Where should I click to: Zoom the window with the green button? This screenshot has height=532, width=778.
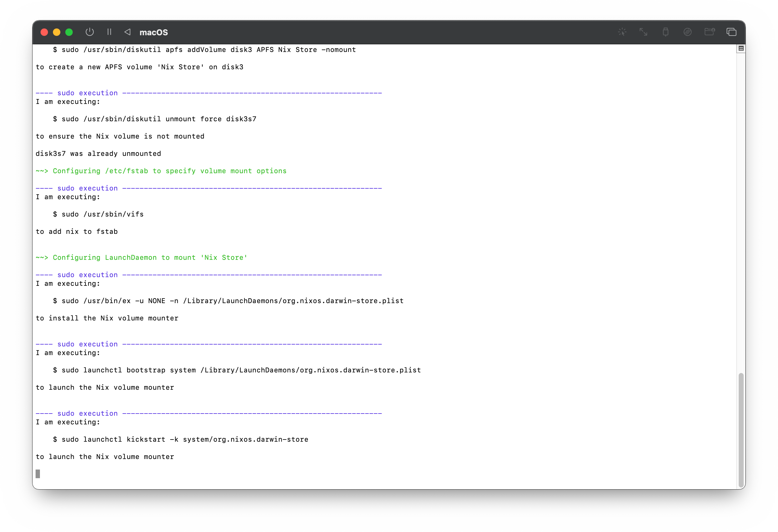69,32
